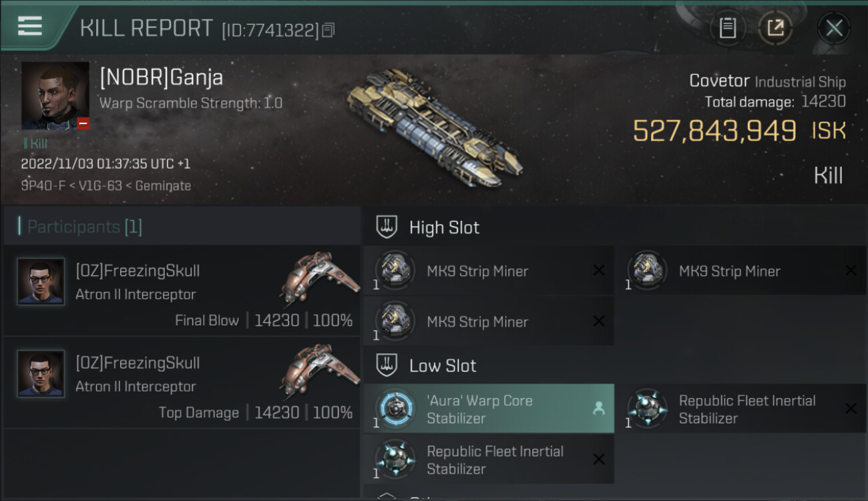The image size is (868, 501).
Task: Click the X on the third MK9 Strip Miner
Action: (599, 321)
